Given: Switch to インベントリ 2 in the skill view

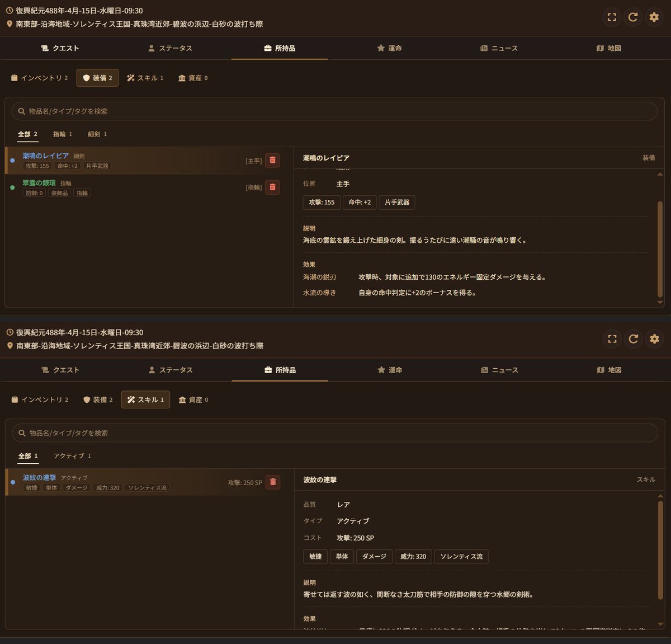Looking at the screenshot, I should coord(40,399).
